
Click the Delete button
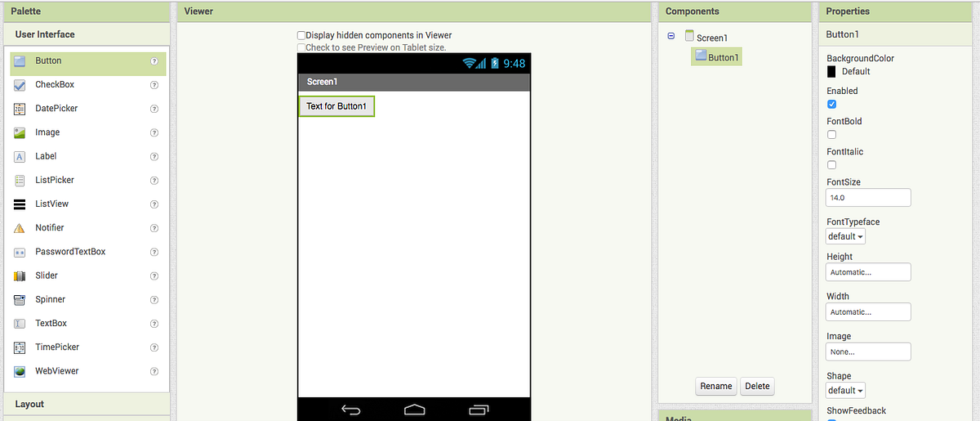tap(757, 386)
